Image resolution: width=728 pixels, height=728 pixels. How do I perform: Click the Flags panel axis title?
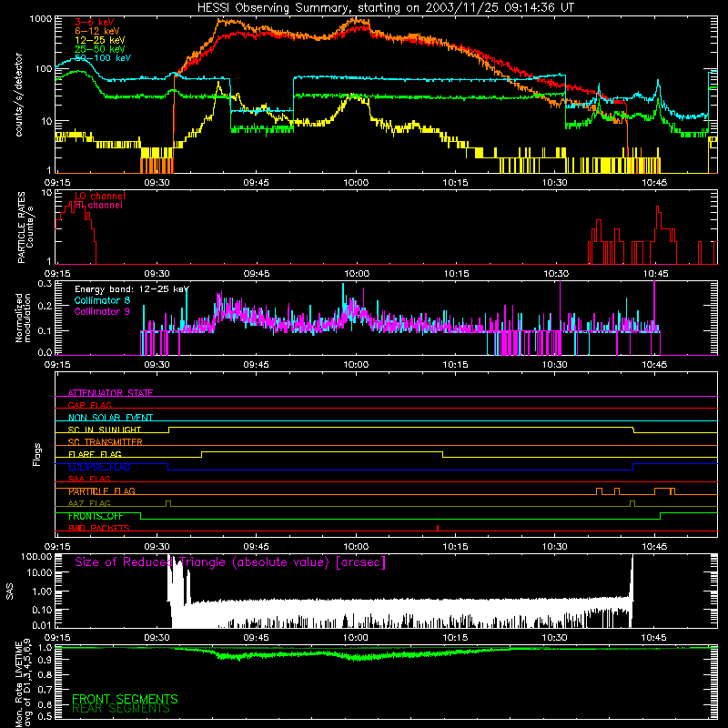coord(37,454)
